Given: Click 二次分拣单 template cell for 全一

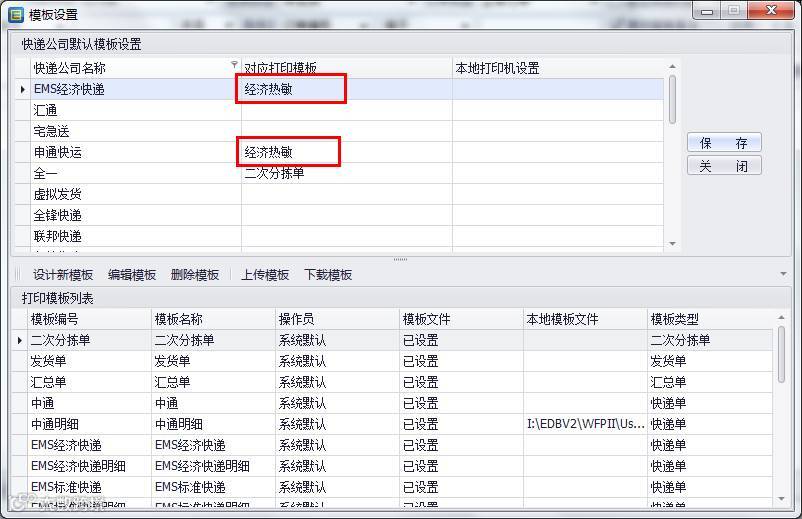Looking at the screenshot, I should 347,173.
